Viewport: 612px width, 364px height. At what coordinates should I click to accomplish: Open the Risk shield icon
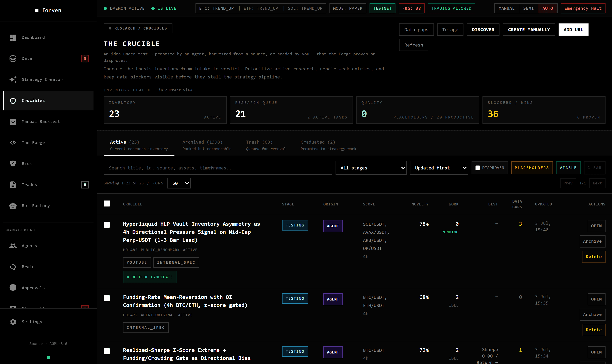click(x=13, y=164)
